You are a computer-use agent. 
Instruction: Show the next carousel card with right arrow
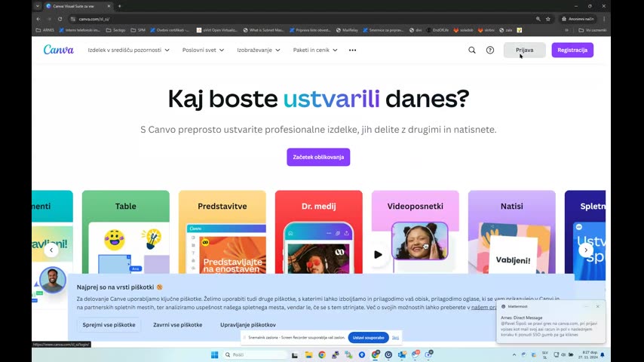[586, 250]
